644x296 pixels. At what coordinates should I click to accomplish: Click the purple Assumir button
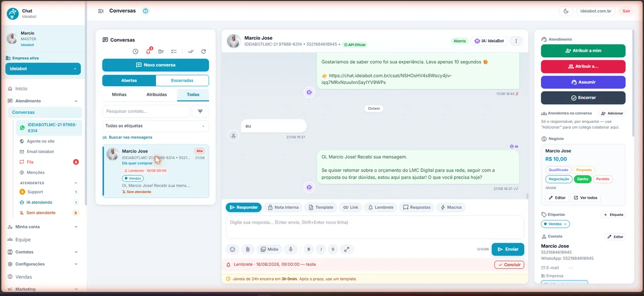[583, 82]
